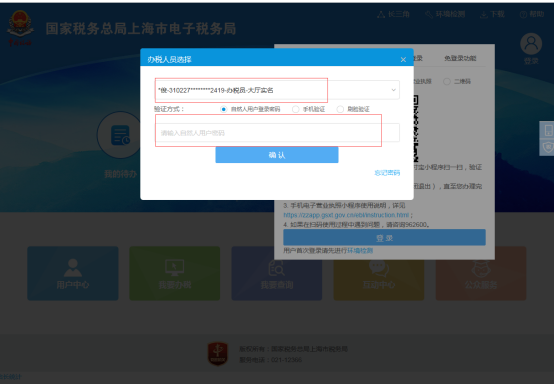This screenshot has height=384, width=554.
Task: Click the 我的待办 label
Action: tap(120, 174)
